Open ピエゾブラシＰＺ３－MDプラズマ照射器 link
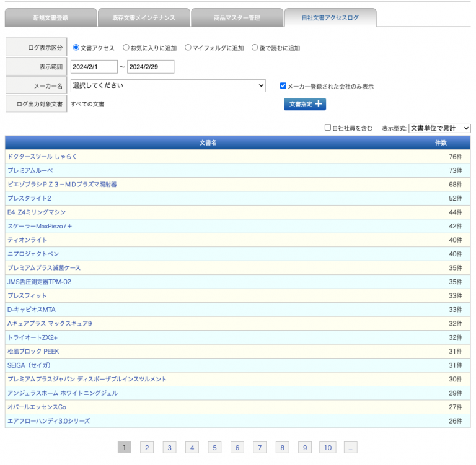Viewport: 476px width, 465px height. pos(62,185)
